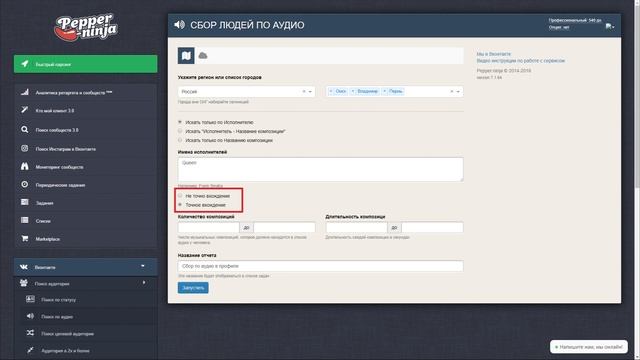Viewport: 640px width, 360px height.
Task: Open the Россия region dropdown
Action: pos(311,91)
